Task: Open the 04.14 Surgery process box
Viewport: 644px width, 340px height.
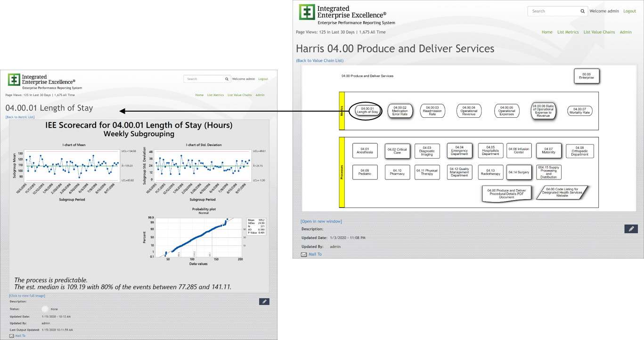Action: tap(519, 172)
